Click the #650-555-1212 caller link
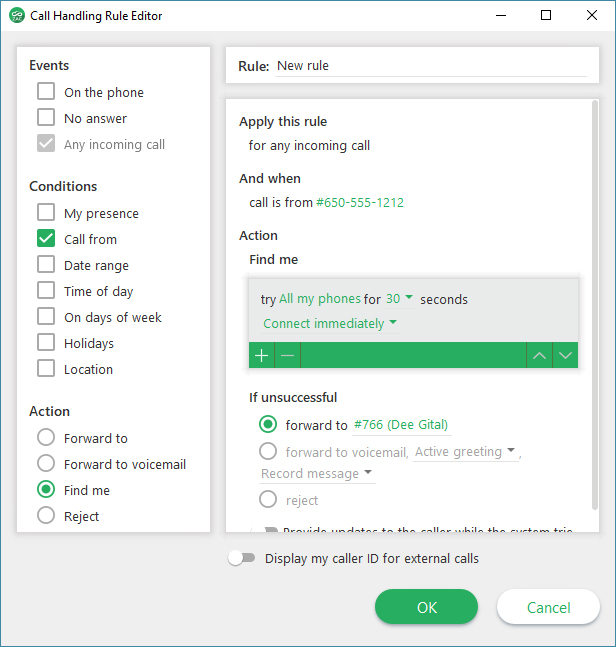The image size is (616, 647). [360, 202]
